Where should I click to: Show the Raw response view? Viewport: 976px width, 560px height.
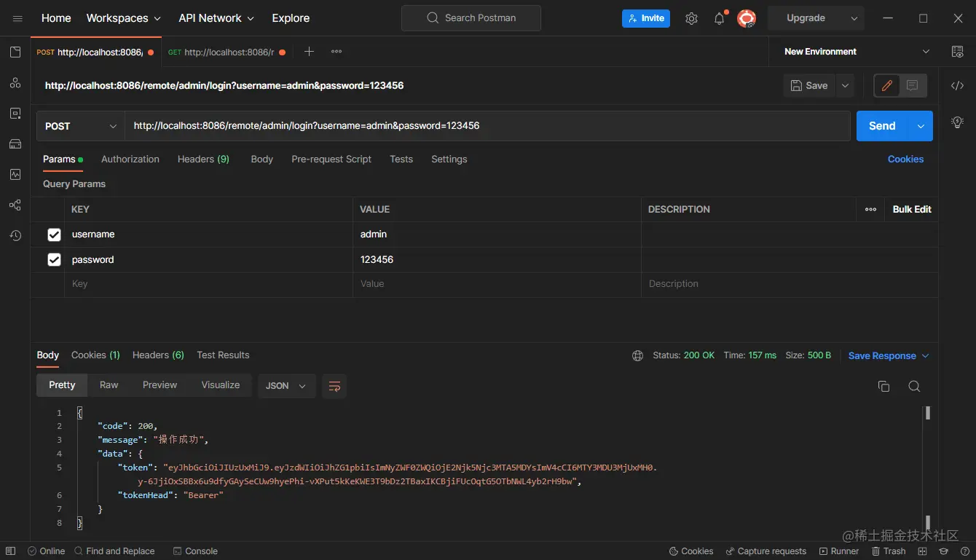109,385
